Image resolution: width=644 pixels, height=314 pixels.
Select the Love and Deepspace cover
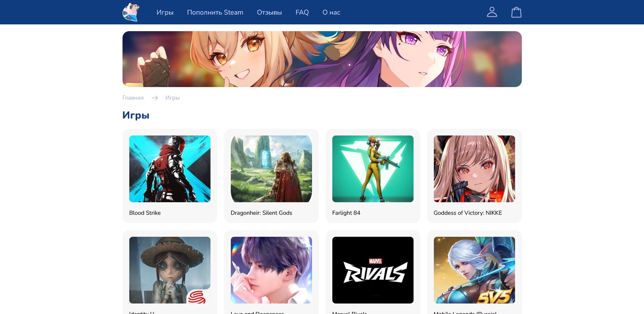271,270
